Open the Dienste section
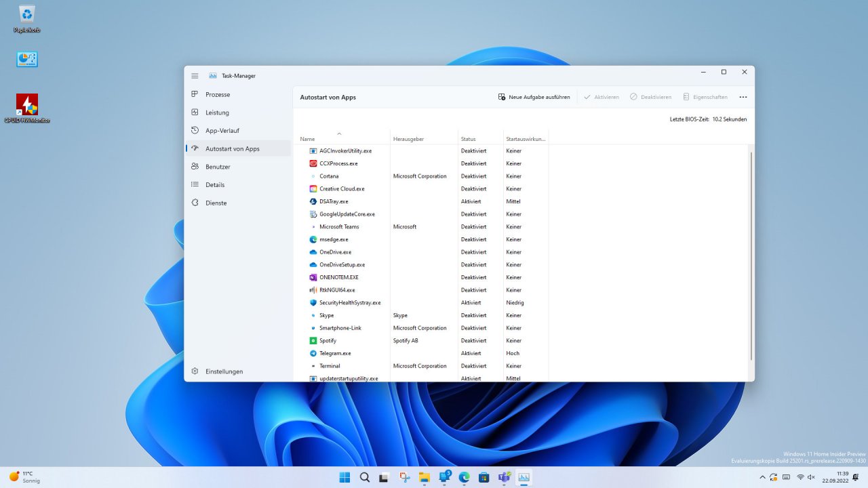This screenshot has height=488, width=868. point(238,203)
